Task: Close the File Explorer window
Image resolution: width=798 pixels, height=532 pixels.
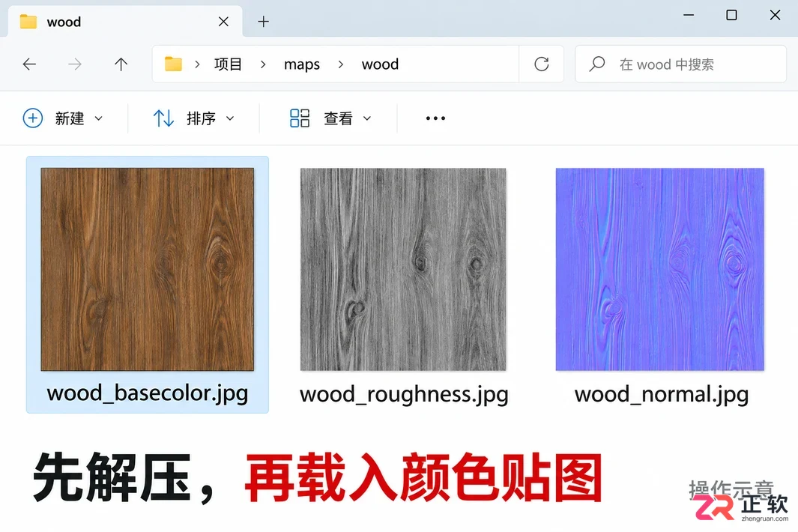Action: coord(775,15)
